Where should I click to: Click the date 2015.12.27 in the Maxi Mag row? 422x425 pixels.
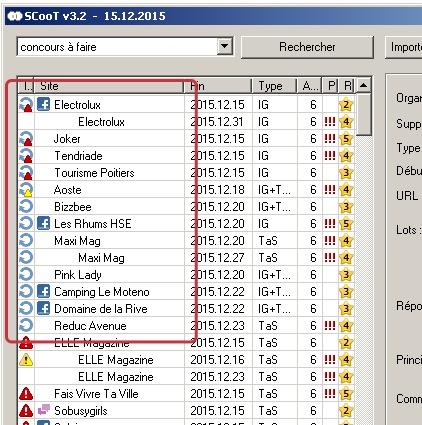(x=217, y=258)
